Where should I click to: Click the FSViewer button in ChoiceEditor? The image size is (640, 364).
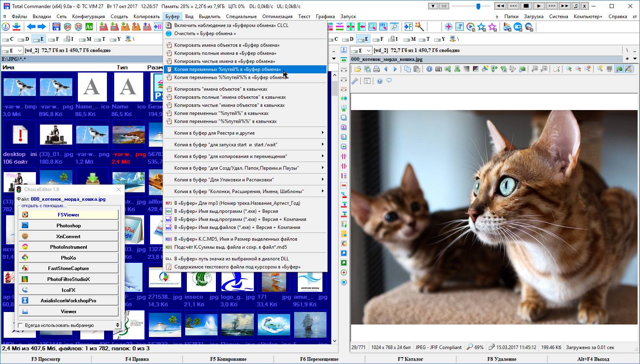tap(69, 215)
